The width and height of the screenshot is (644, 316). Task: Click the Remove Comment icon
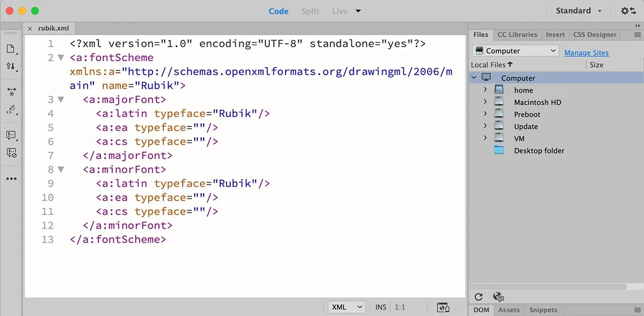coord(11,153)
